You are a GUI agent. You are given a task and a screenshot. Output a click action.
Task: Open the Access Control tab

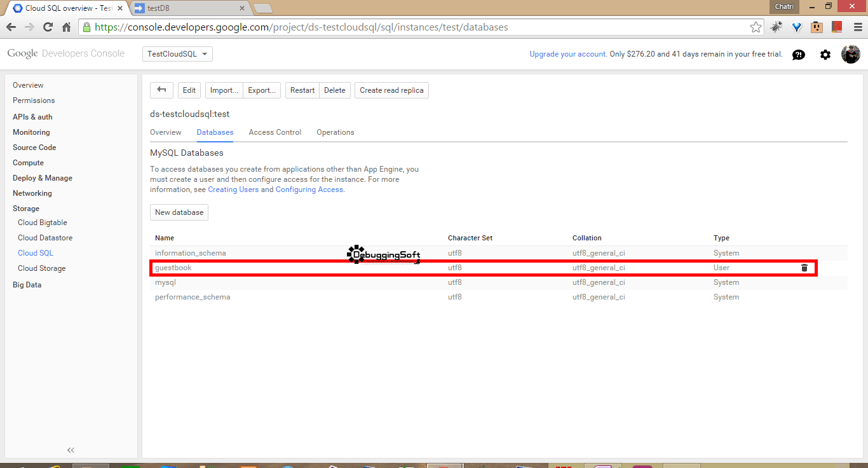tap(275, 132)
